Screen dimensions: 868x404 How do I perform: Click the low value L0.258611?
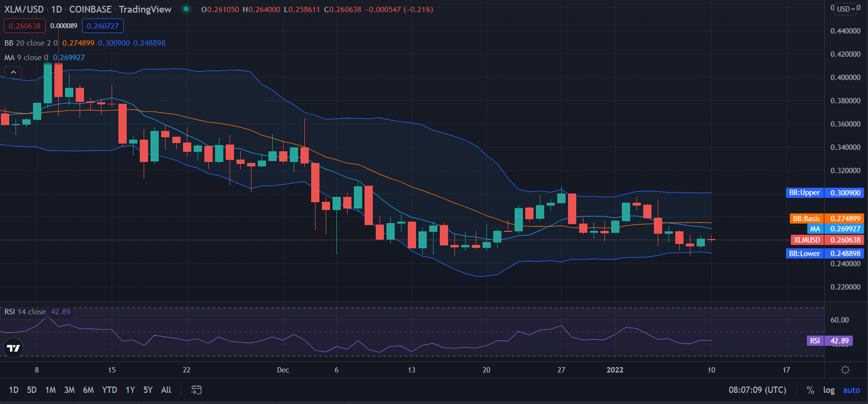point(302,9)
